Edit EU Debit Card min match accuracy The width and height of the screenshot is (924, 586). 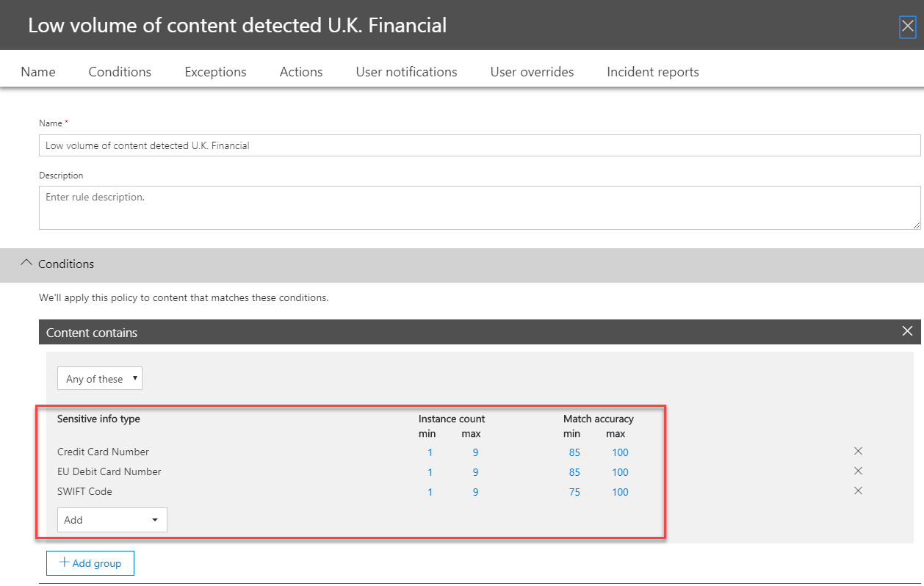click(x=574, y=472)
